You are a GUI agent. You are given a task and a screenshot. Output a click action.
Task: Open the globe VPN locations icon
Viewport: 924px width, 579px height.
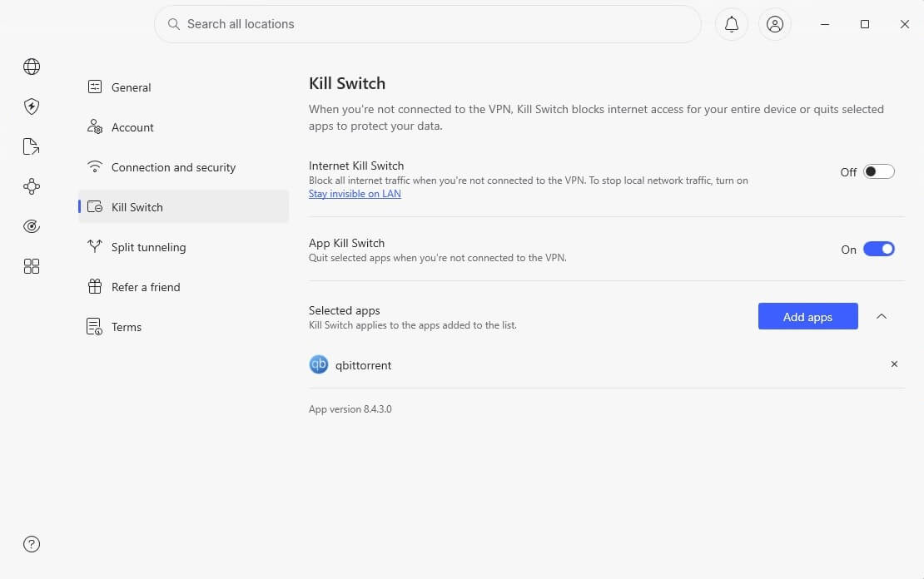coord(32,67)
